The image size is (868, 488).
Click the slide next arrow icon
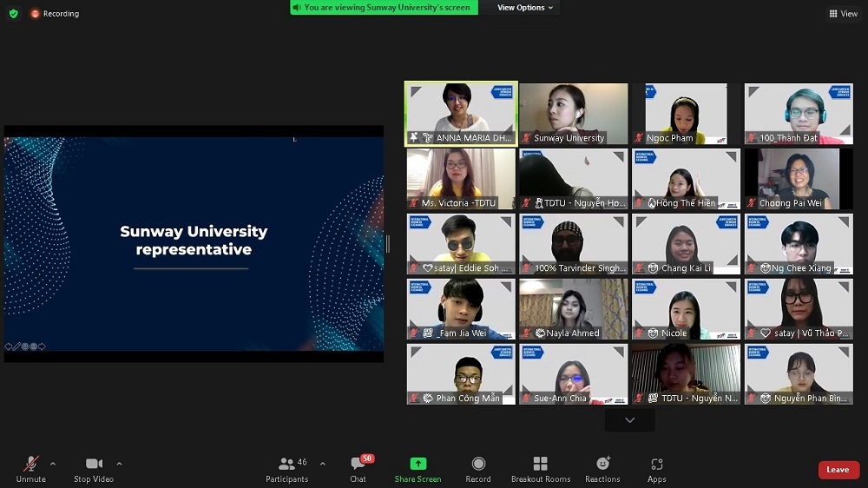pos(42,346)
